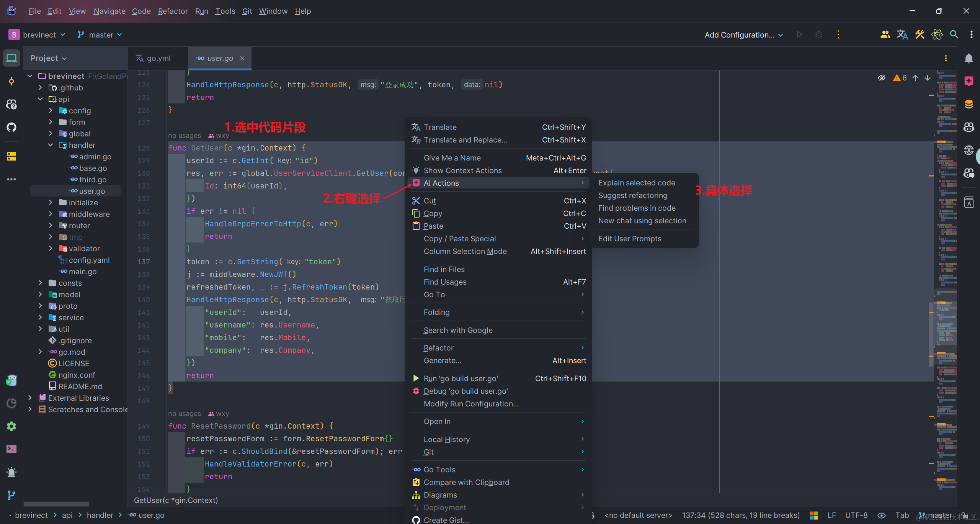This screenshot has height=524, width=980.
Task: Open the Notifications bell panel
Action: coord(969,58)
